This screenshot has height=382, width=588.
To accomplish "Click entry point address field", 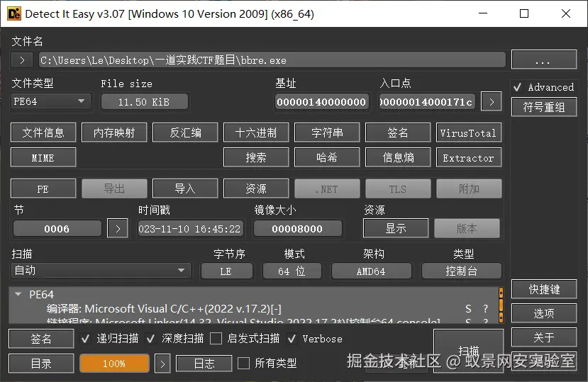I will [427, 101].
